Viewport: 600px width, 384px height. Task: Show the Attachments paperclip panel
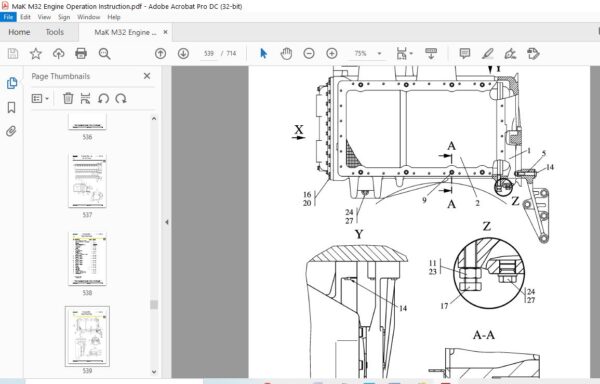click(11, 132)
